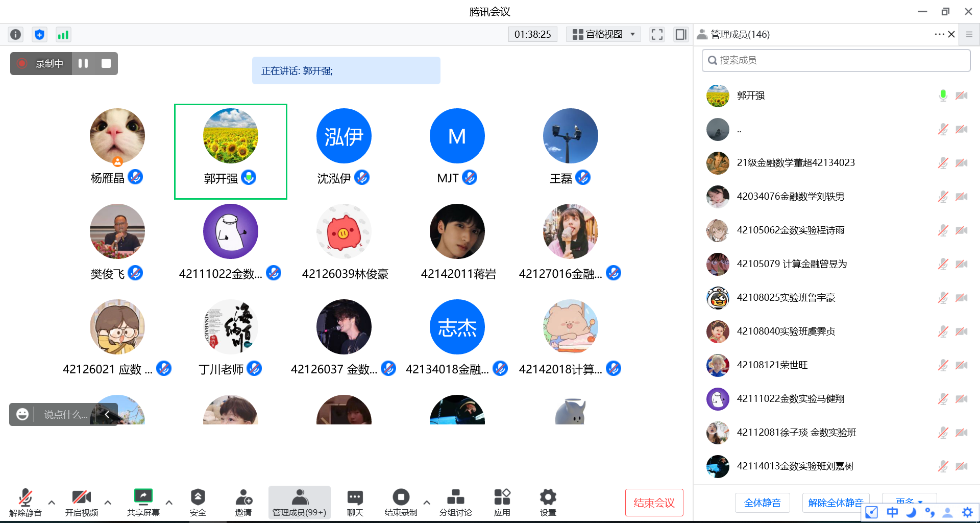Viewport: 980px width, 523px height.
Task: Enter fullscreen mode
Action: pyautogui.click(x=657, y=35)
